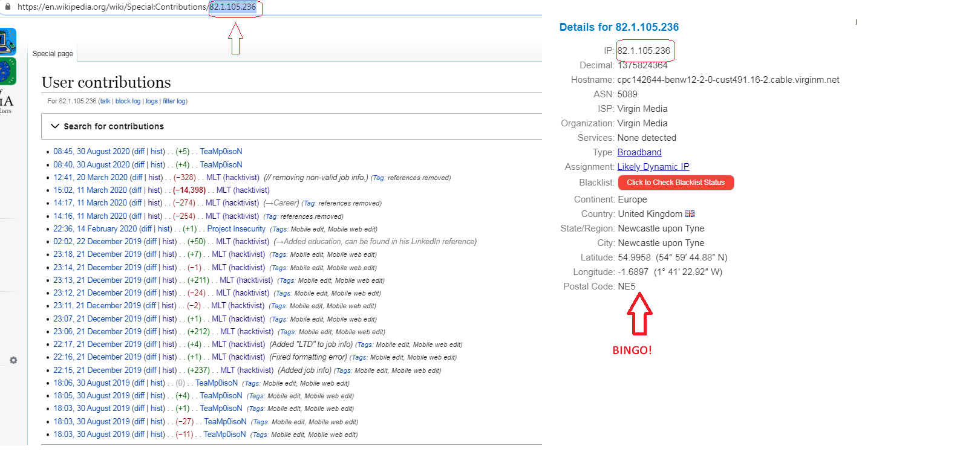Open the Project Insecurity page link

[236, 229]
